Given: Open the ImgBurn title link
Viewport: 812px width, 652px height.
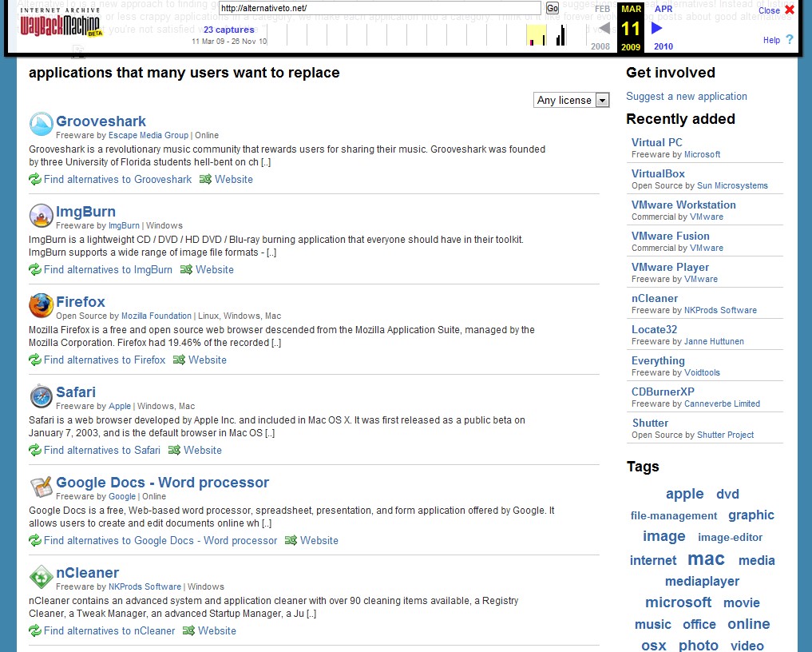Looking at the screenshot, I should click(x=86, y=212).
